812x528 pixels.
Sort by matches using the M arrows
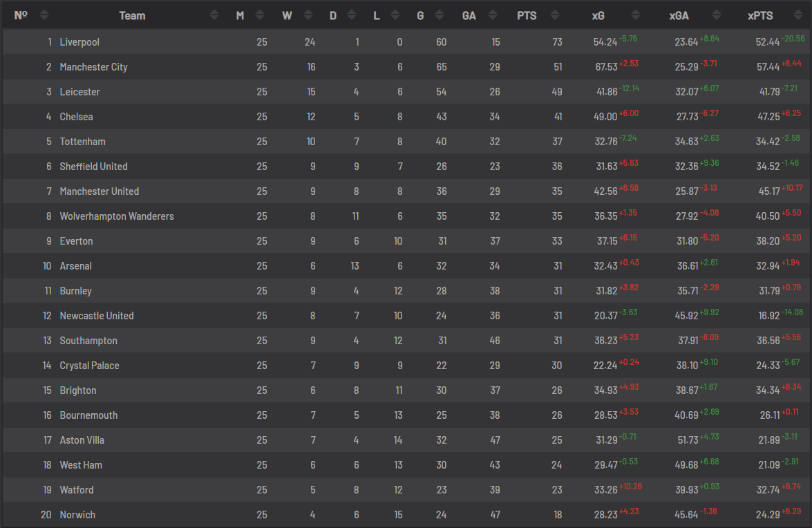point(260,15)
